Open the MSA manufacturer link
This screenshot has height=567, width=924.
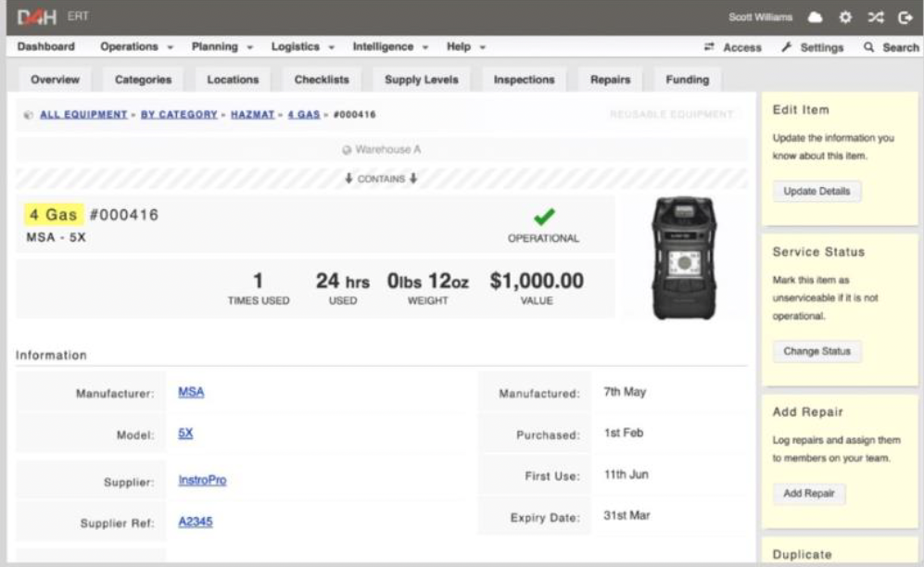click(x=191, y=392)
